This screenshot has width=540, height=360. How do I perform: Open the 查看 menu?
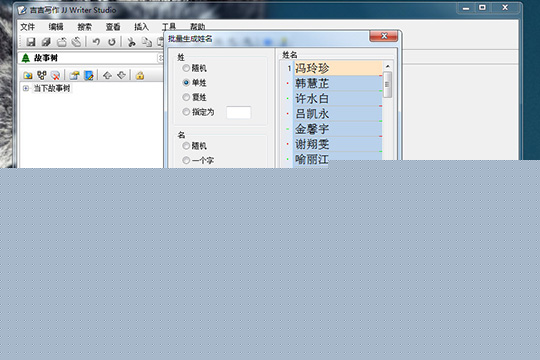pos(113,27)
